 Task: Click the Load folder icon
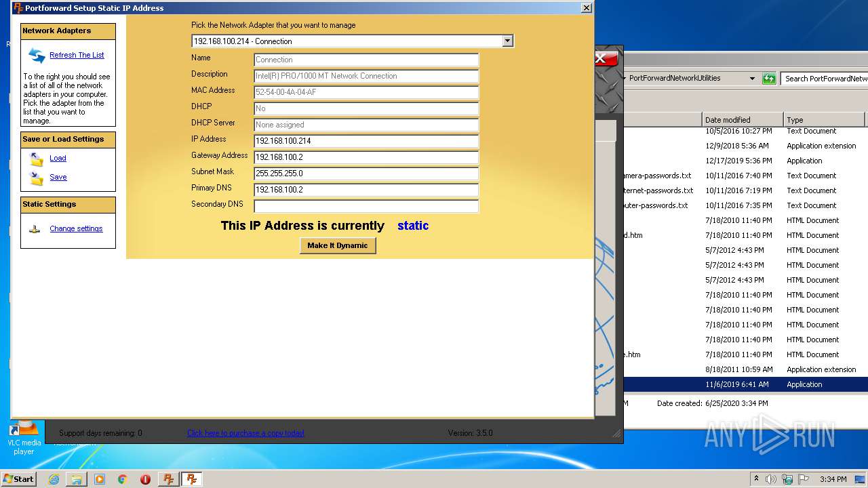point(37,159)
